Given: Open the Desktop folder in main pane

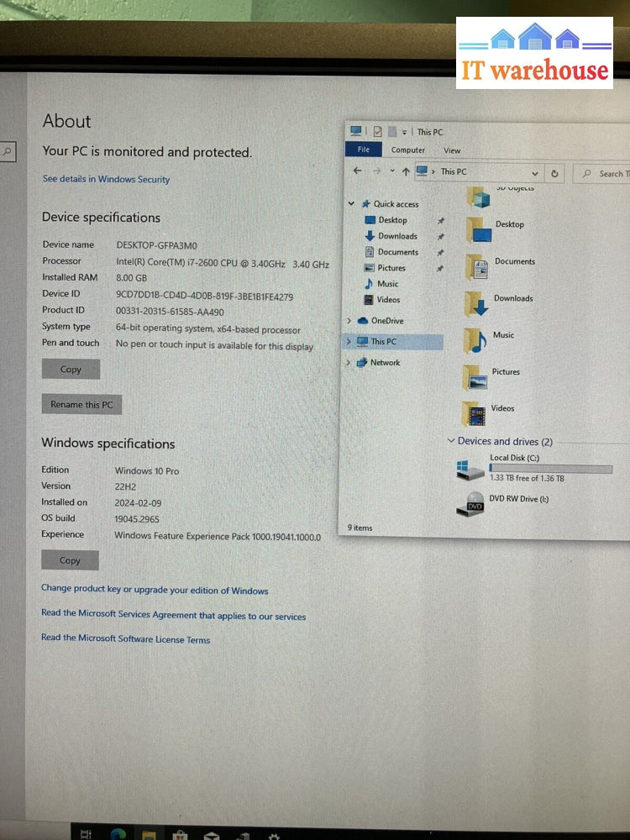Looking at the screenshot, I should [x=479, y=229].
